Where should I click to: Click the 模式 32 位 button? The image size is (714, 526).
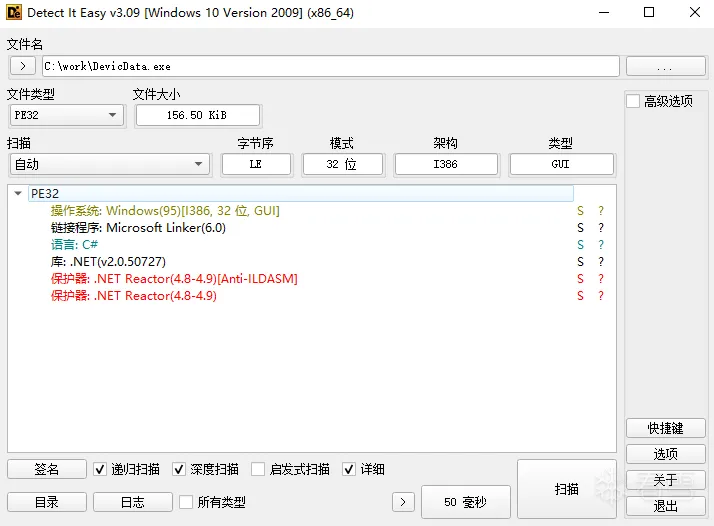pyautogui.click(x=342, y=164)
